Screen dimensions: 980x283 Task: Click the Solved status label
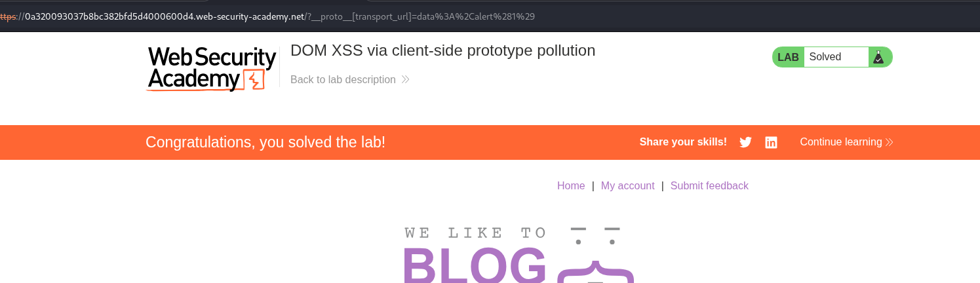825,57
